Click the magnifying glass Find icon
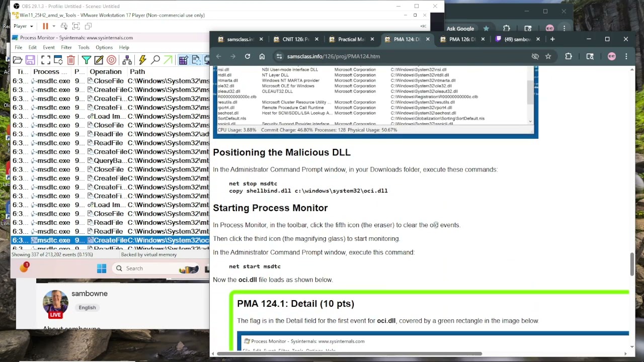This screenshot has height=362, width=644. [155, 60]
